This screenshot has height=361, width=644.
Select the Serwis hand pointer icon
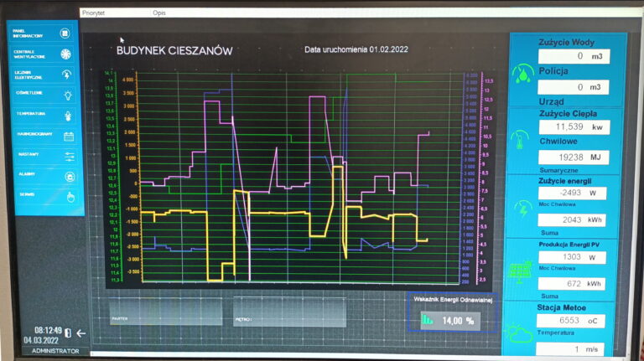[70, 198]
